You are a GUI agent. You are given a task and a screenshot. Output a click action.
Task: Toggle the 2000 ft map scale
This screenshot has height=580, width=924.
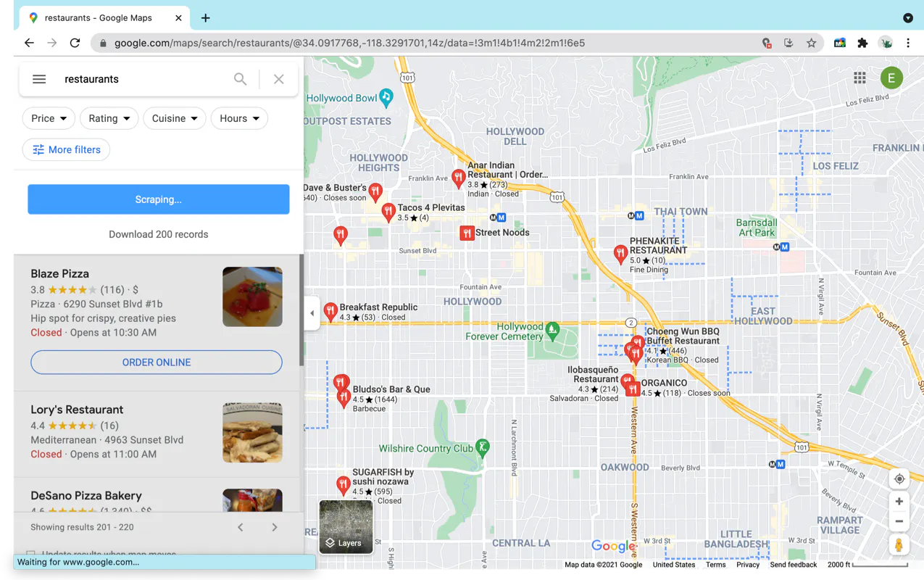pyautogui.click(x=867, y=565)
